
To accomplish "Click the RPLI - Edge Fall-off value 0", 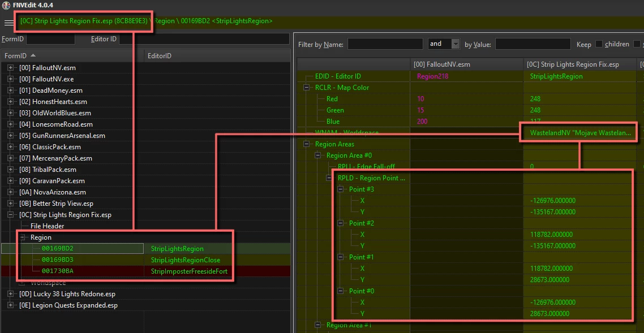I will (532, 166).
